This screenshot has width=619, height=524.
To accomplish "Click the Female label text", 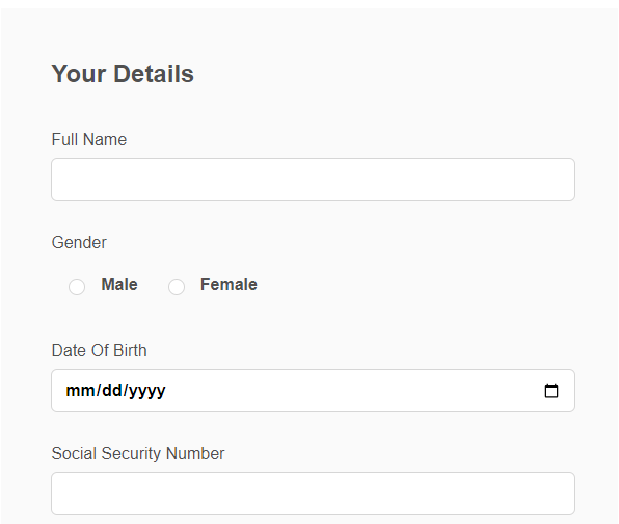I will point(229,284).
